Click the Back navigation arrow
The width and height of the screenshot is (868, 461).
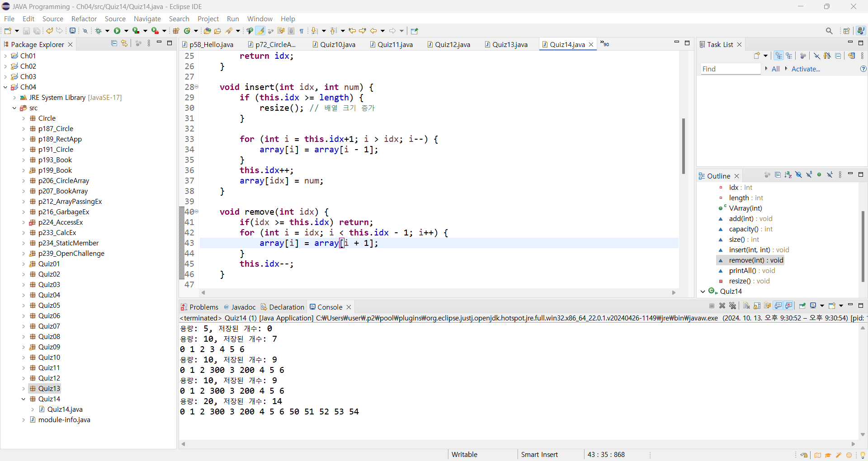373,31
